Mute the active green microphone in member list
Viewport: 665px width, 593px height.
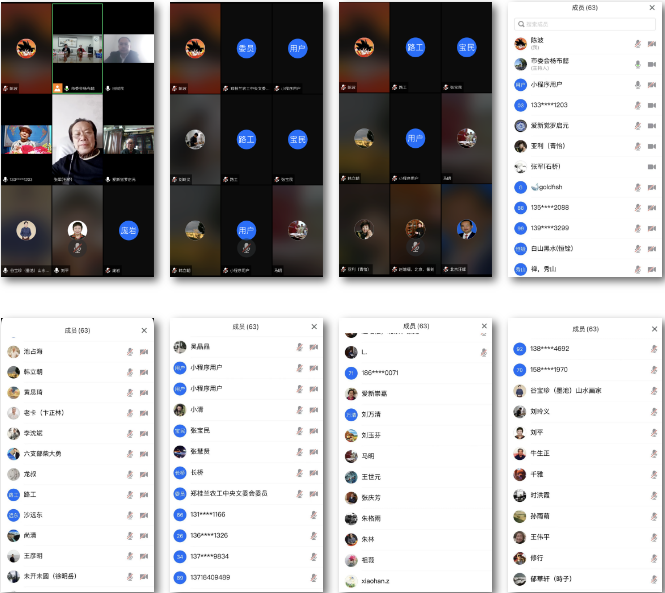click(637, 64)
